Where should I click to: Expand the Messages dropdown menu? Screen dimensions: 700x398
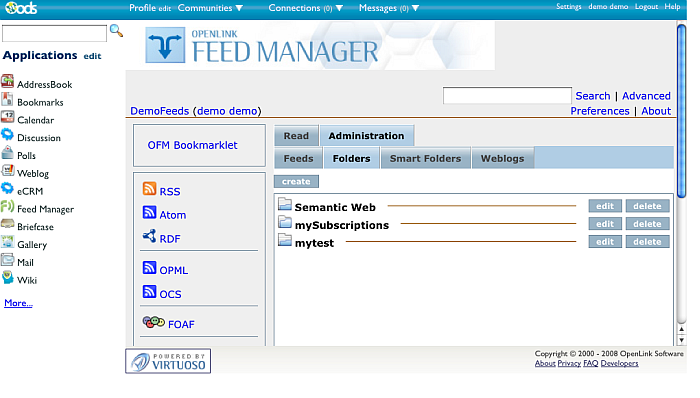389,8
